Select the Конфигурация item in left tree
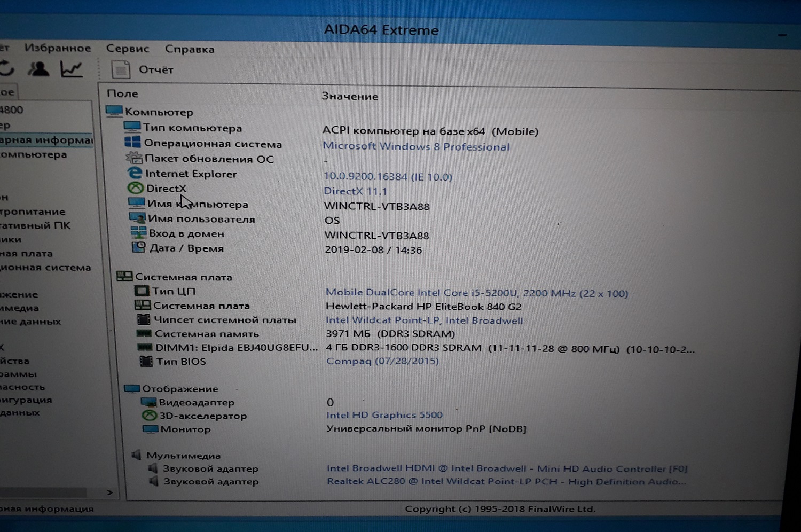The image size is (801, 532). click(x=26, y=400)
